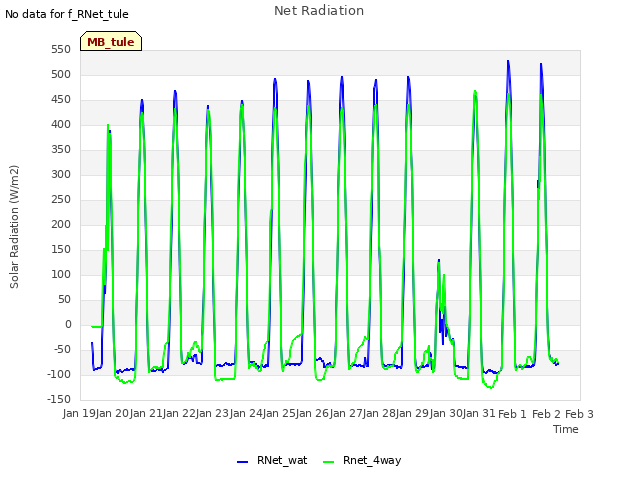Screen dimensions: 640x480
Task: Click the Feb 2 x-axis date label
Action: click(x=546, y=414)
